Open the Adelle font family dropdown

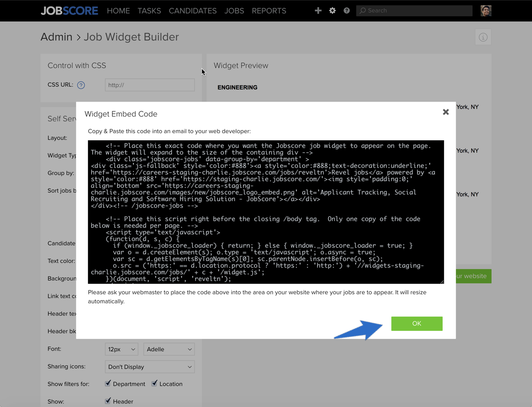(x=169, y=349)
